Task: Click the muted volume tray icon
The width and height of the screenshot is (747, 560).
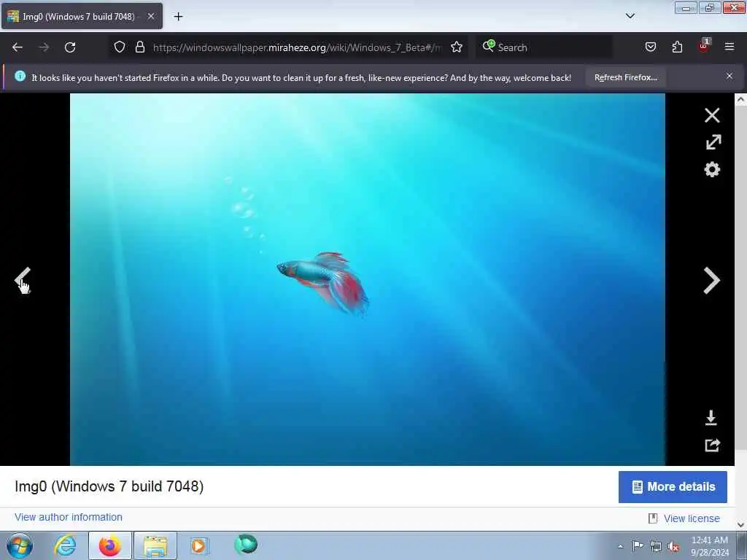Action: coord(673,547)
